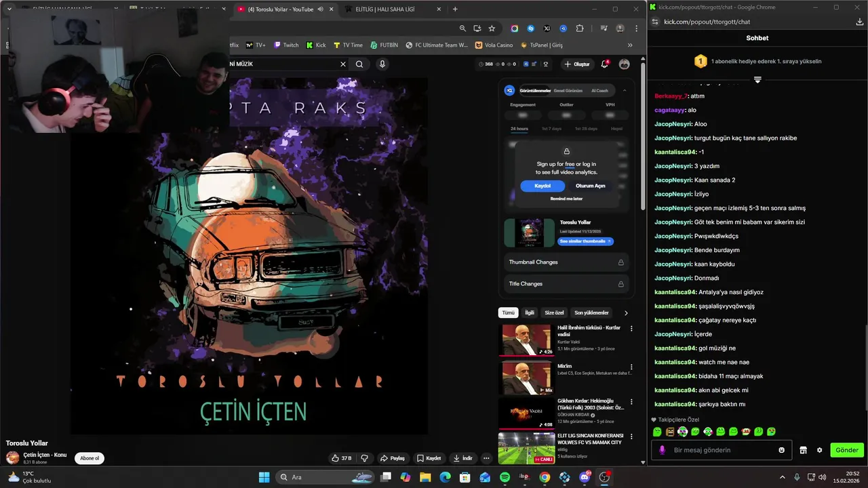Click YouTube page vertical scrollbar
Viewport: 868px width, 488px height.
pos(643,136)
